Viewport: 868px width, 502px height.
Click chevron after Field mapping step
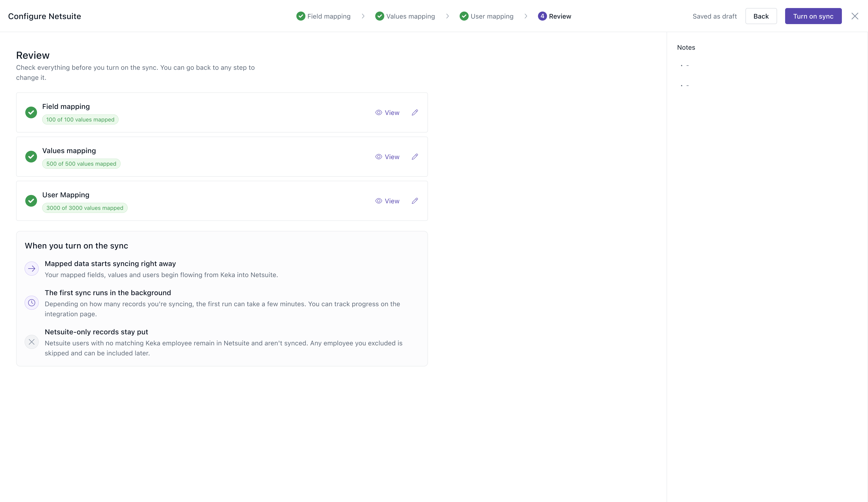coord(363,16)
